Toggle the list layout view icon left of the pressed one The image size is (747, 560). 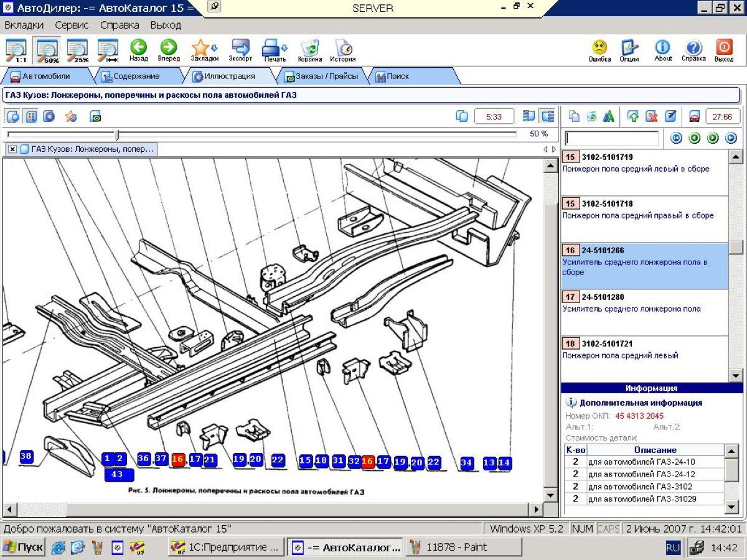(529, 116)
